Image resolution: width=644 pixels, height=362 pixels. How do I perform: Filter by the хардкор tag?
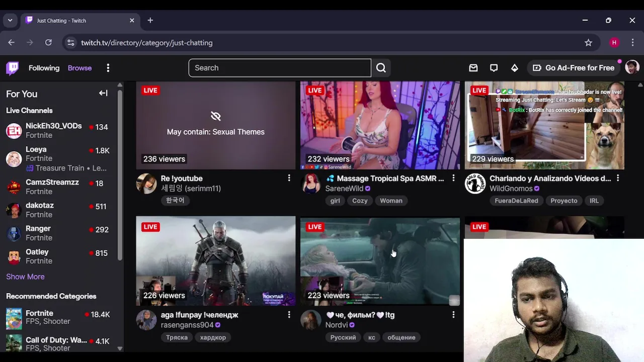tap(213, 337)
